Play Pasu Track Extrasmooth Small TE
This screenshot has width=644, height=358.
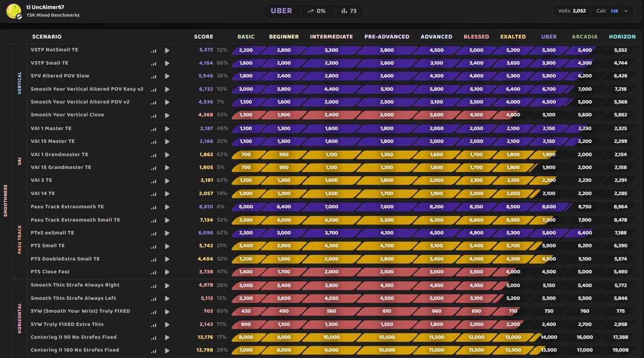(167, 220)
